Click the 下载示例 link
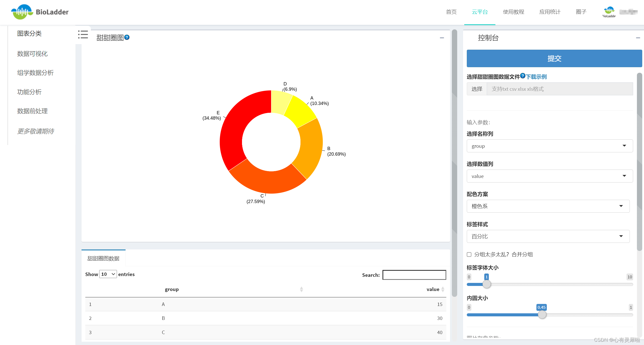The height and width of the screenshot is (345, 644). point(536,77)
